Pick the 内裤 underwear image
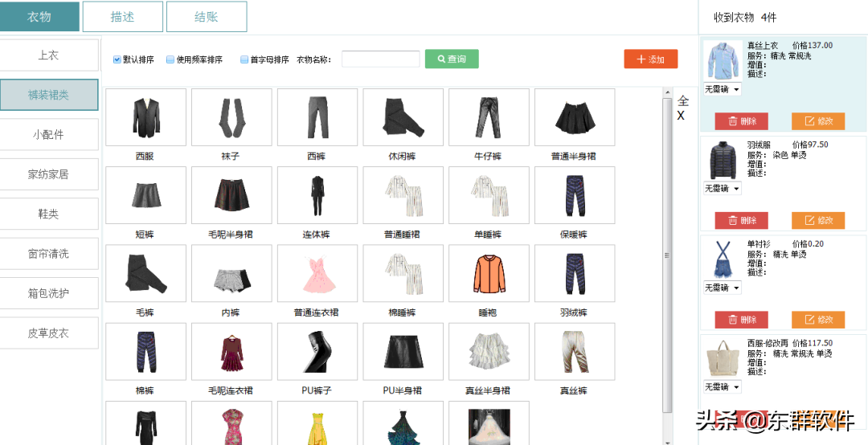The width and height of the screenshot is (868, 445). click(x=231, y=273)
